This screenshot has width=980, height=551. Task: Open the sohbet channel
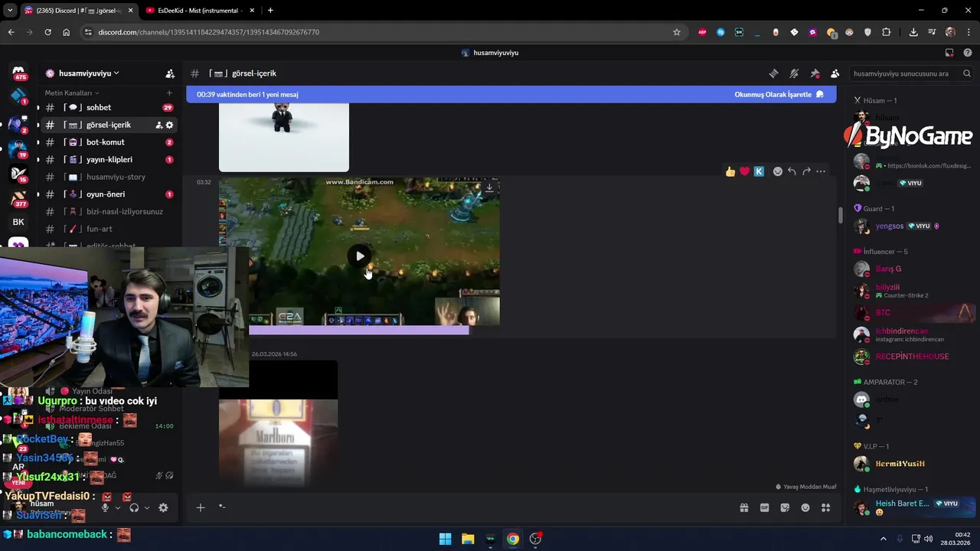pyautogui.click(x=109, y=107)
